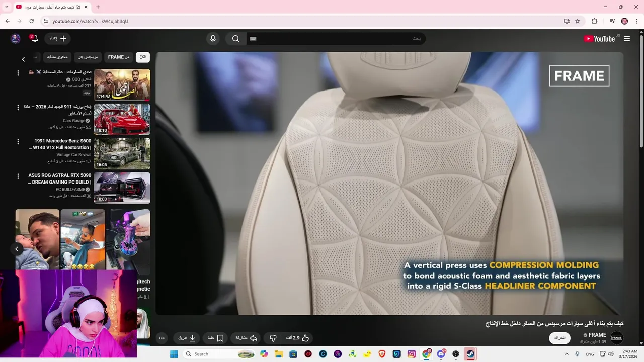Screen dimensions: 644x362
Task: Go back in Chrome
Action: [x=7, y=21]
